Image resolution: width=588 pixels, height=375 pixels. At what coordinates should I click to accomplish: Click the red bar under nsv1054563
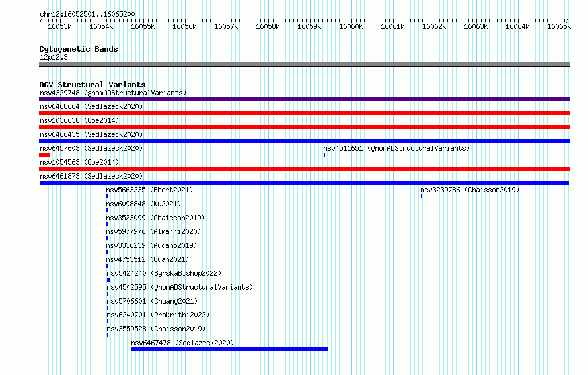coord(304,169)
